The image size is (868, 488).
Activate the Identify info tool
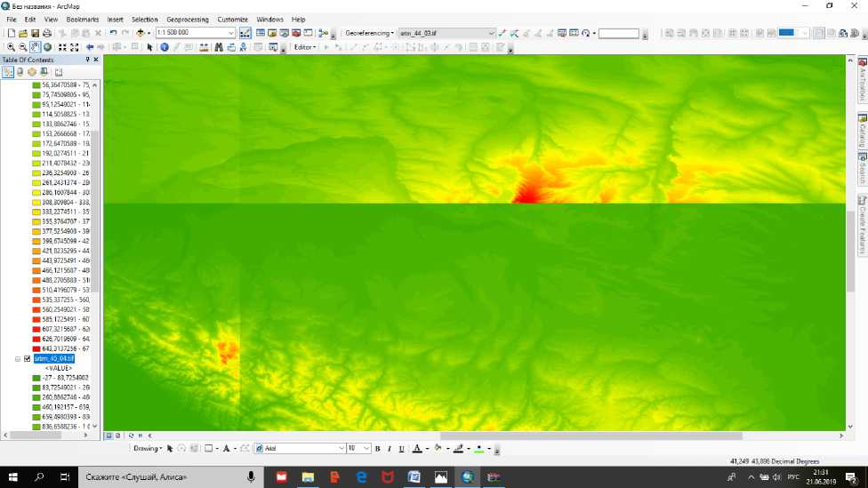pos(165,47)
